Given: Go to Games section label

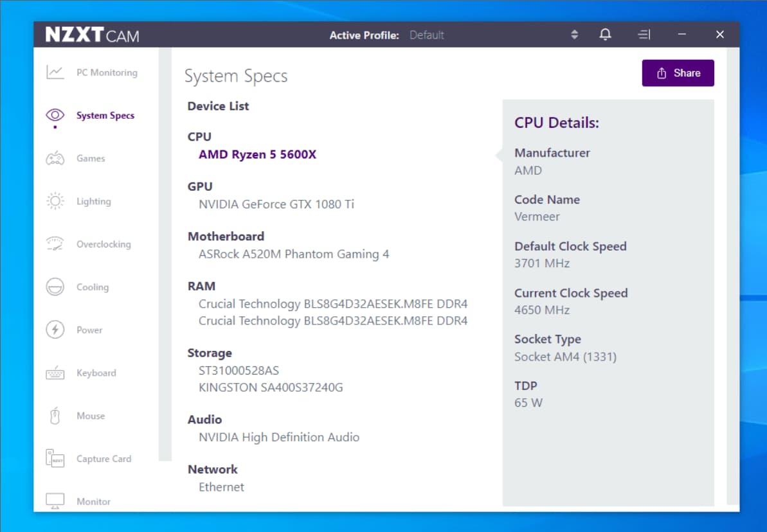Looking at the screenshot, I should [91, 159].
